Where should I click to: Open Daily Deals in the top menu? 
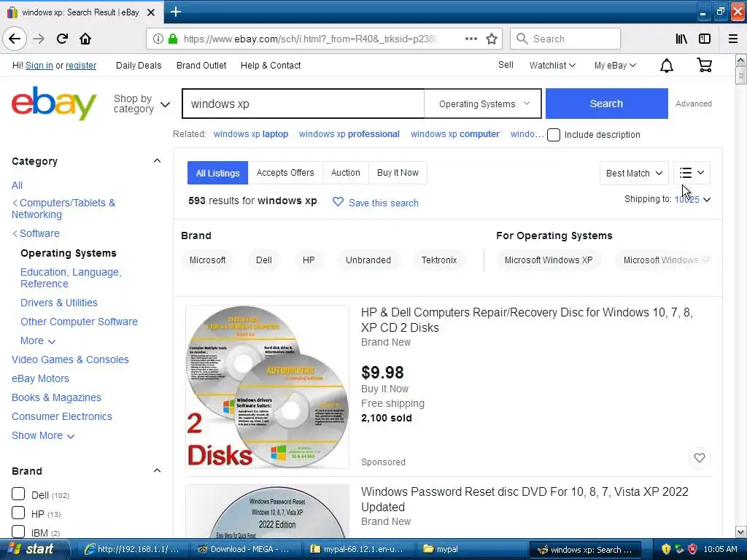[x=139, y=65]
